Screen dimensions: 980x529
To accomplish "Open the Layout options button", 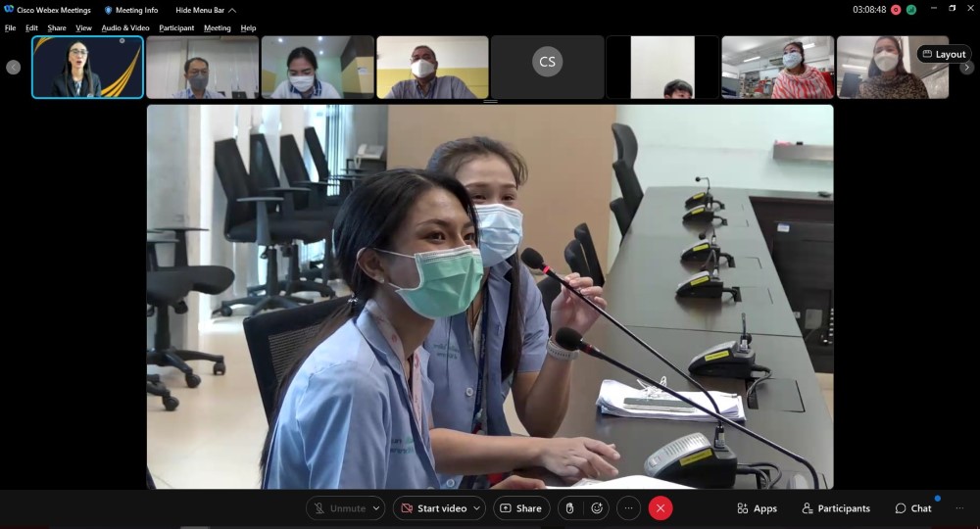I will click(944, 54).
